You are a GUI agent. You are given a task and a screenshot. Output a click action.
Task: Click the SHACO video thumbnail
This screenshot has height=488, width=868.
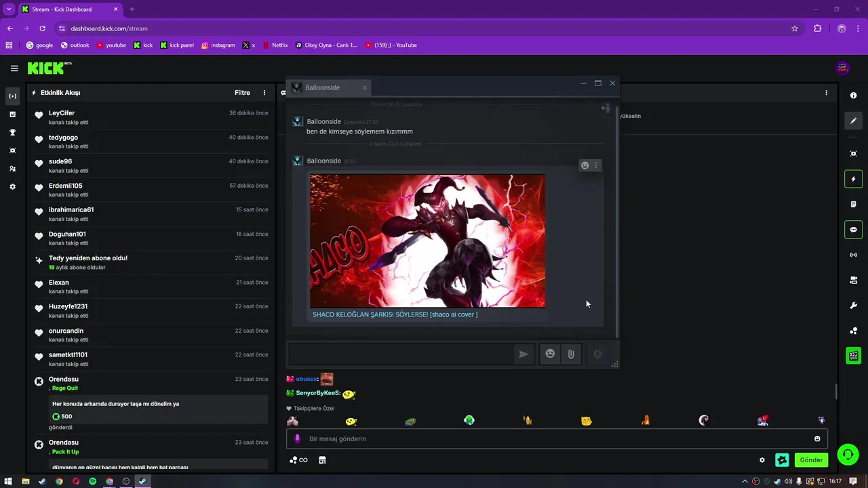(427, 241)
